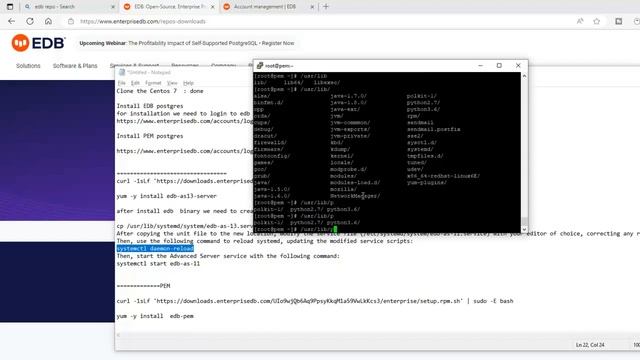Maximize the root@pem terminal window
This screenshot has width=640, height=360.
pyautogui.click(x=499, y=65)
